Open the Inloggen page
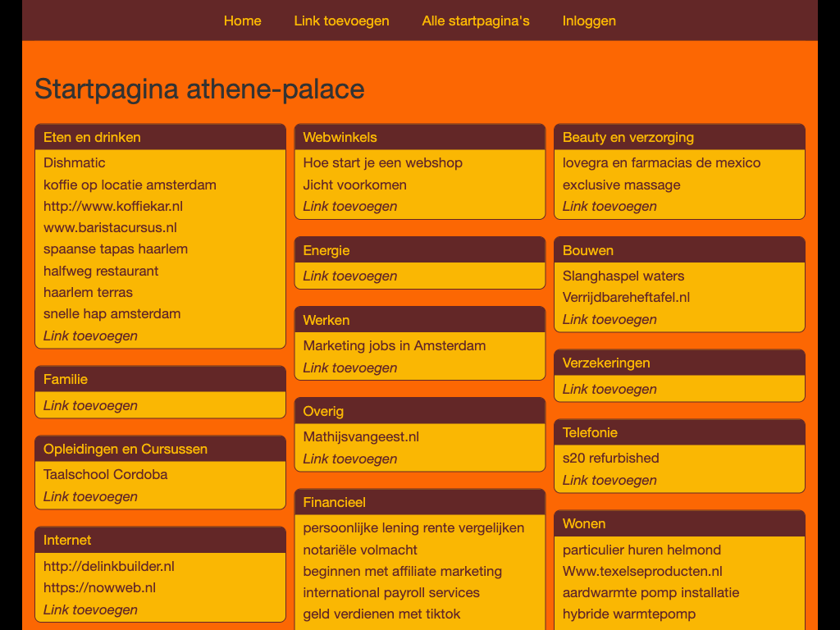 coord(589,21)
